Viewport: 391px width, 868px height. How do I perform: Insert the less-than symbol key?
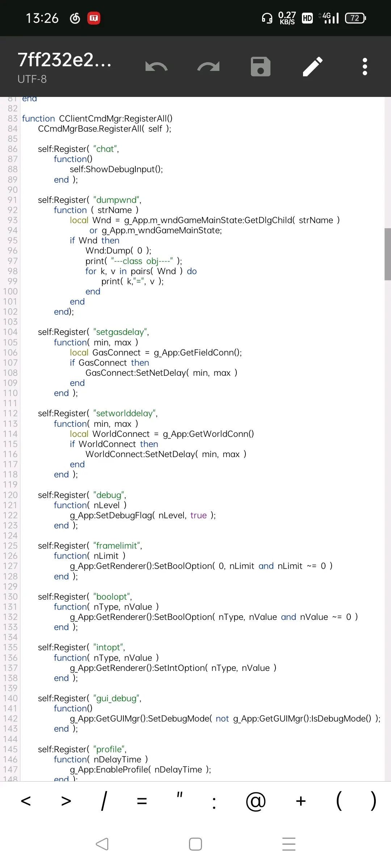tap(26, 801)
